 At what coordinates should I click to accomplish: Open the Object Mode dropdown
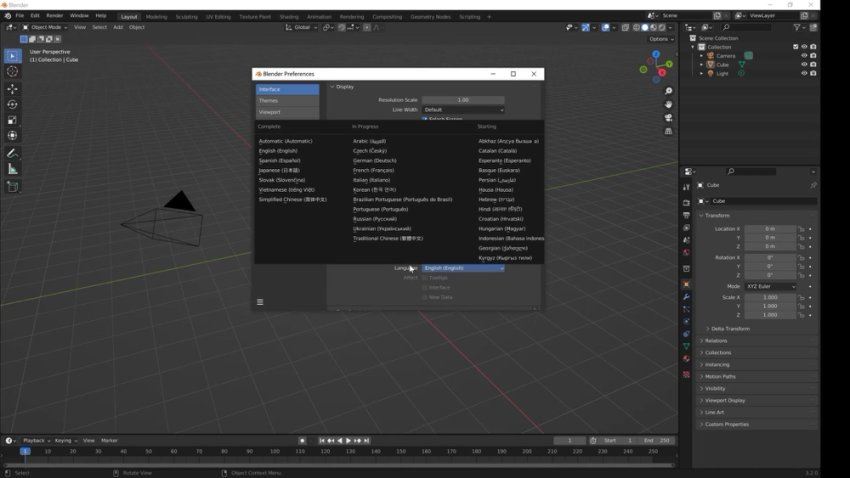[45, 27]
